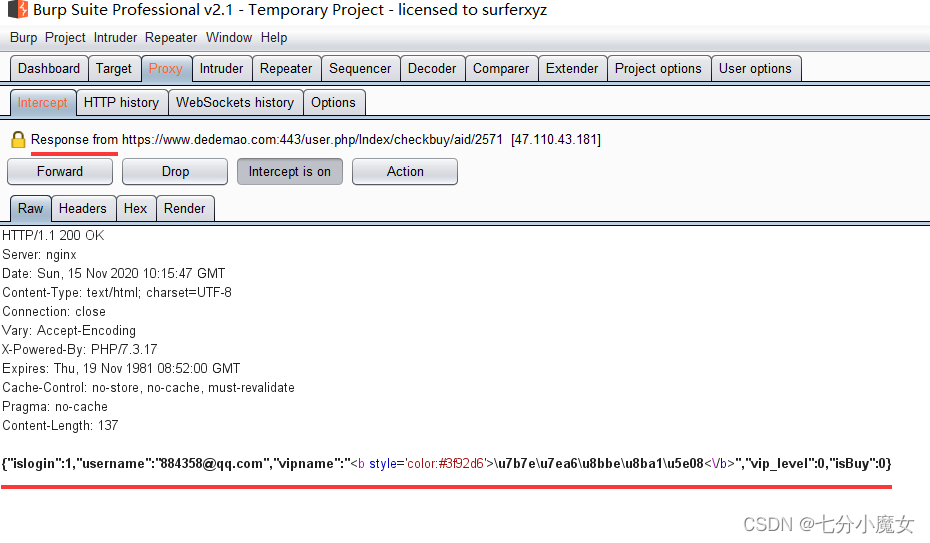Open the proxy Options sub-tab
930x543 pixels.
point(333,103)
